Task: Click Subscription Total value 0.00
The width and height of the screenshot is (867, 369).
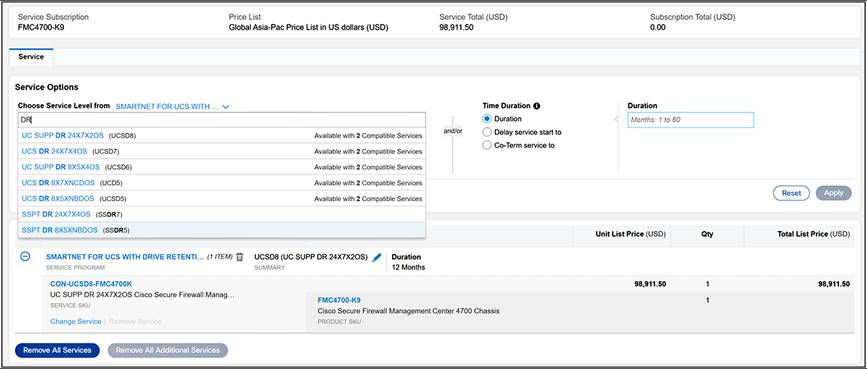Action: 658,27
